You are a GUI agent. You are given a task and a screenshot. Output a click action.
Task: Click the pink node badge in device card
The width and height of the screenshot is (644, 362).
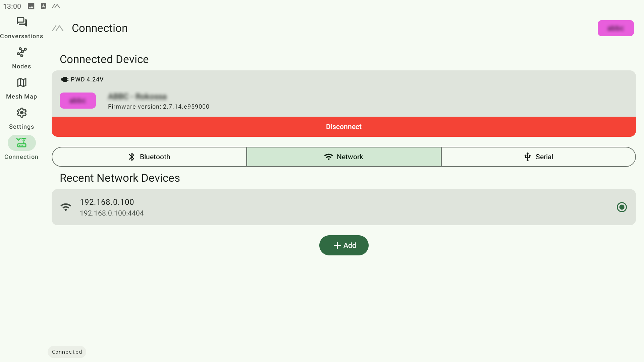(78, 101)
